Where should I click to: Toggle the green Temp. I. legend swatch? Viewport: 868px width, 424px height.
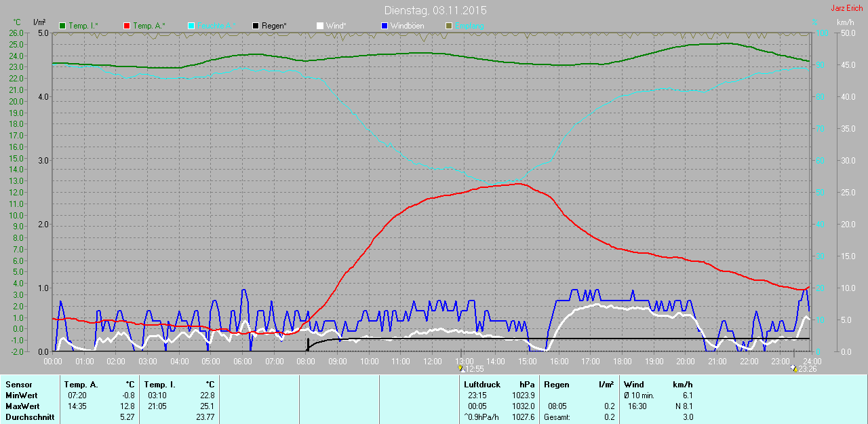tap(63, 26)
